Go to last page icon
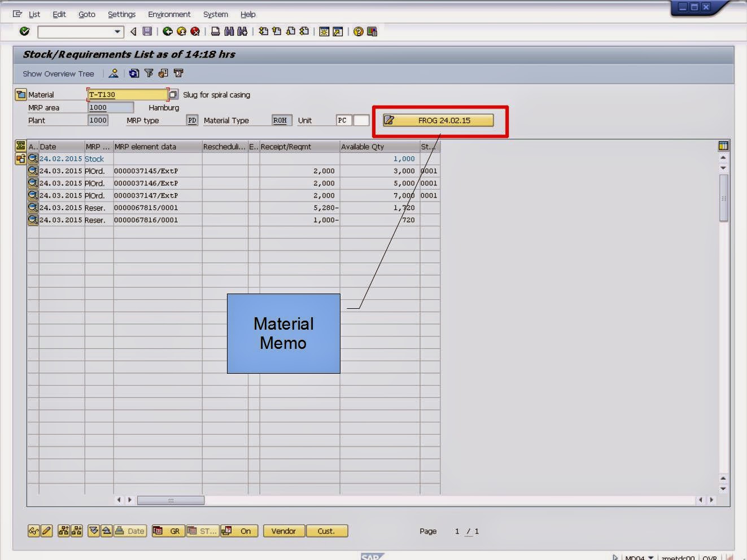 coord(304,32)
